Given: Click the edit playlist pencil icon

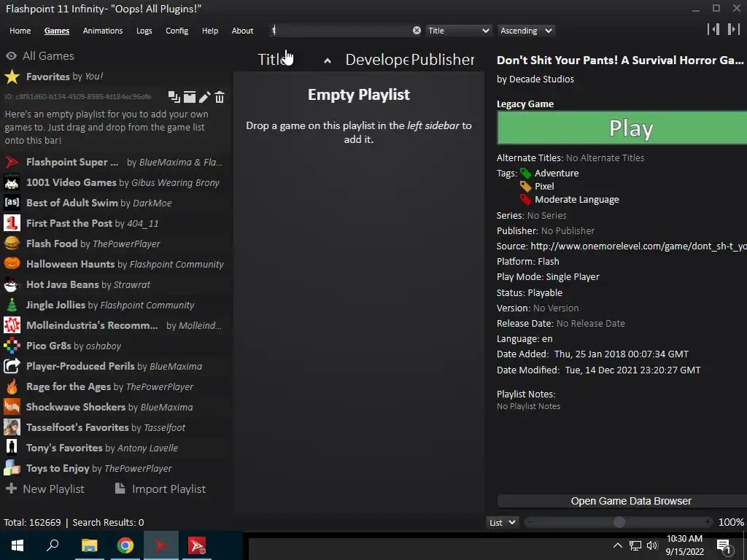Looking at the screenshot, I should [x=205, y=97].
